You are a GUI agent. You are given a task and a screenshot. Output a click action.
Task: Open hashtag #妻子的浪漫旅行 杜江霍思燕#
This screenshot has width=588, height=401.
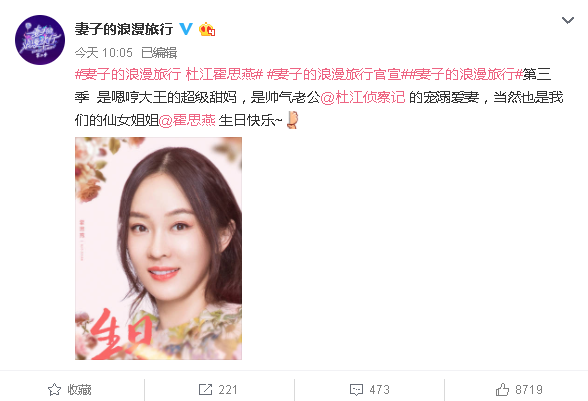[x=169, y=75]
